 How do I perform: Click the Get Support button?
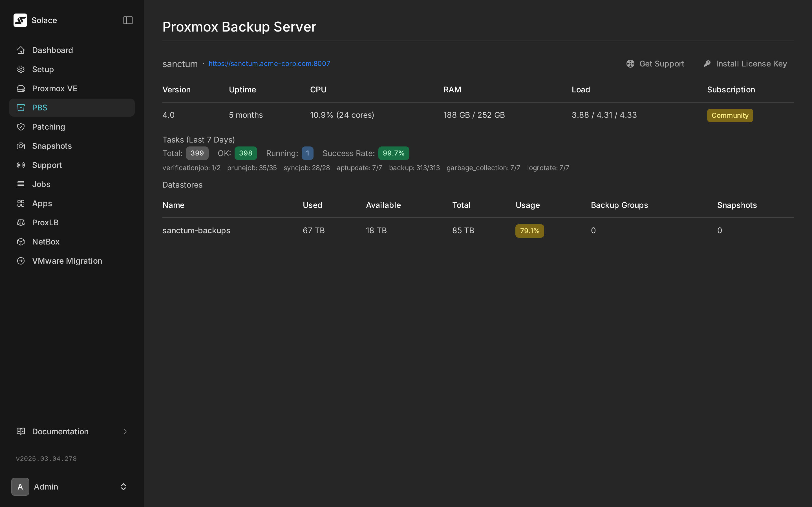[655, 63]
